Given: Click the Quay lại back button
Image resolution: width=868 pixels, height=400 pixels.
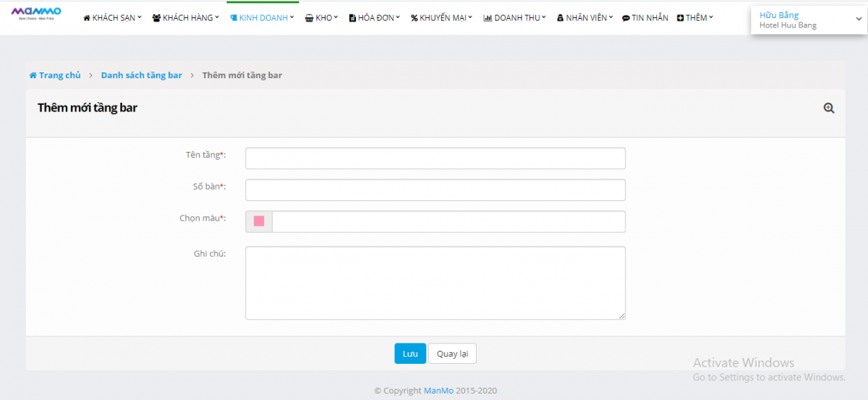Looking at the screenshot, I should pos(452,354).
